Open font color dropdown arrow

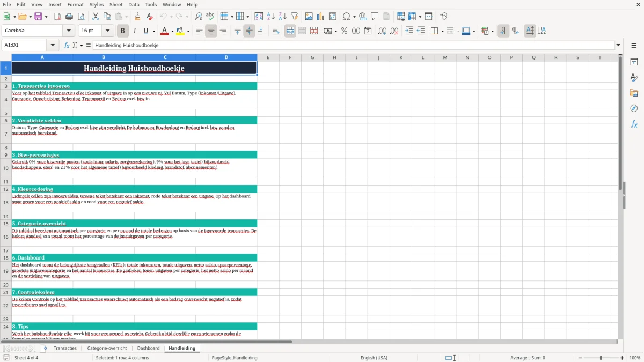[x=172, y=31]
